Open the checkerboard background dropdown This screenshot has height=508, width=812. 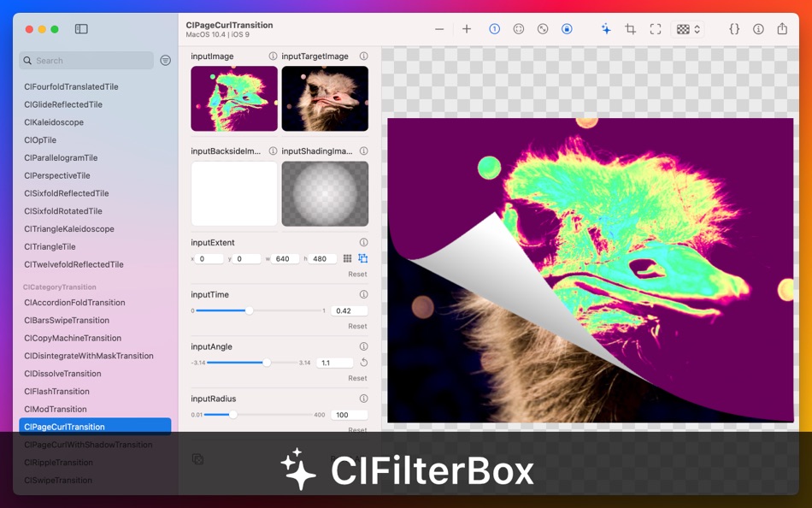pyautogui.click(x=688, y=29)
